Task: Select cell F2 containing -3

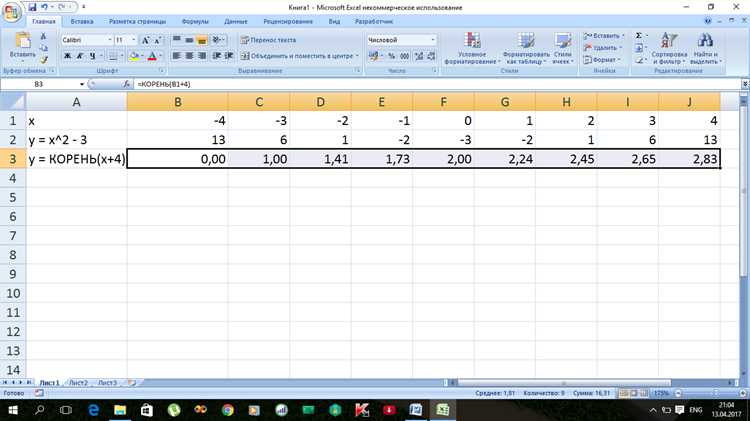Action: (x=443, y=140)
